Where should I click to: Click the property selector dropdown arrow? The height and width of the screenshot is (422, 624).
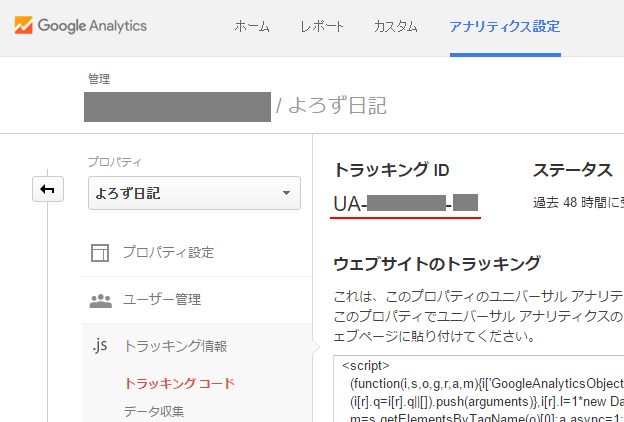point(287,192)
